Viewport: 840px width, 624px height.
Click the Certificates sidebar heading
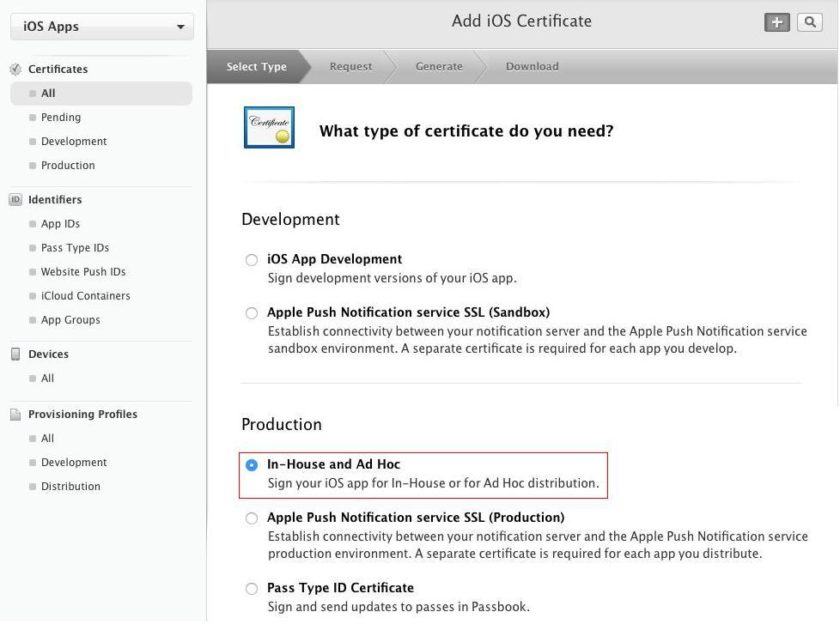coord(58,69)
